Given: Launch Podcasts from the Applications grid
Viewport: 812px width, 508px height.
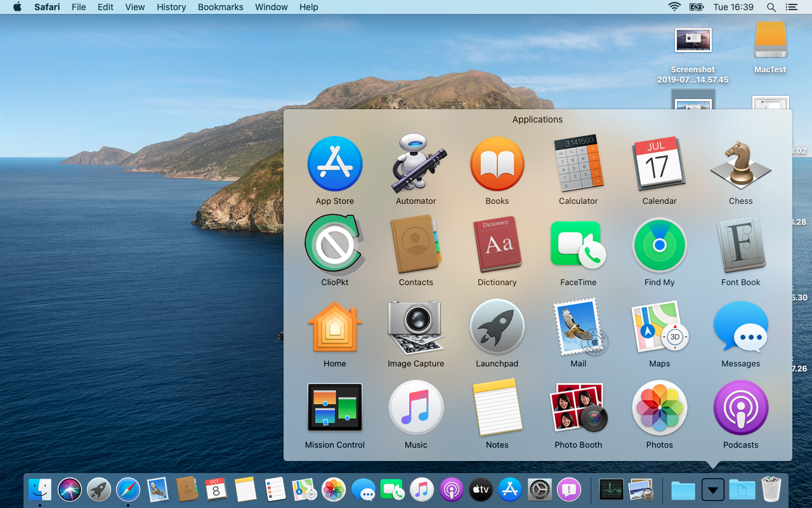Looking at the screenshot, I should click(x=741, y=408).
